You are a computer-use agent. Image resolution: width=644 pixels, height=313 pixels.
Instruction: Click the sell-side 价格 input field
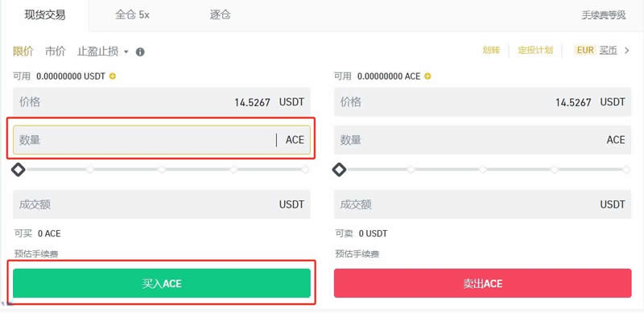coord(482,102)
